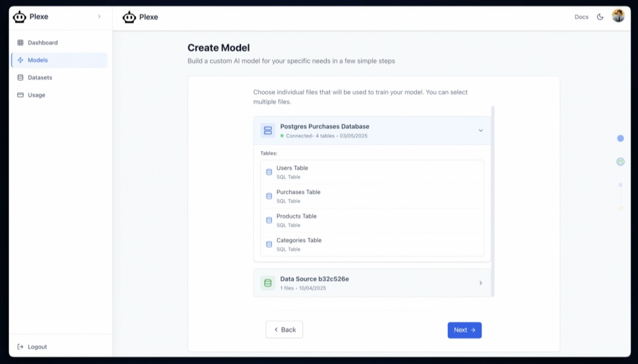Click the Models sparkle icon in sidebar
This screenshot has height=364, width=638.
[20, 61]
